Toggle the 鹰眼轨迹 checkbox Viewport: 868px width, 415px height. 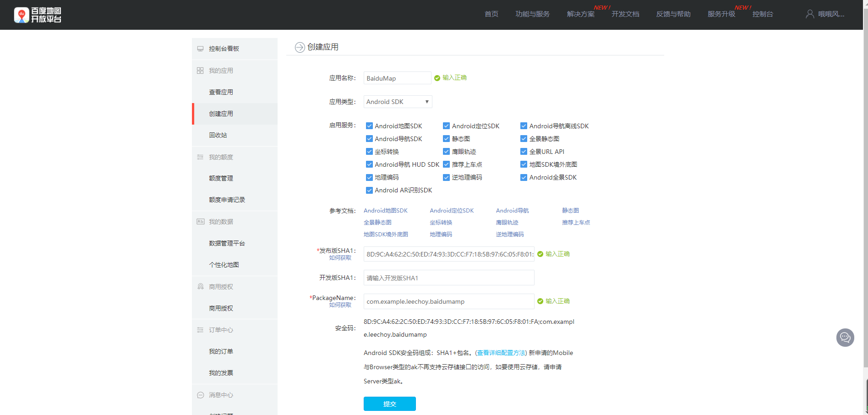coord(446,152)
